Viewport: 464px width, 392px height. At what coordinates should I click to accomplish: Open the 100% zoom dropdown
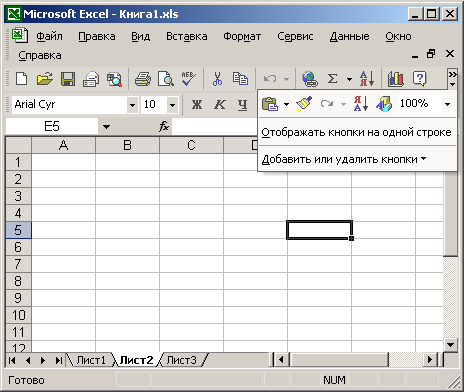point(447,104)
